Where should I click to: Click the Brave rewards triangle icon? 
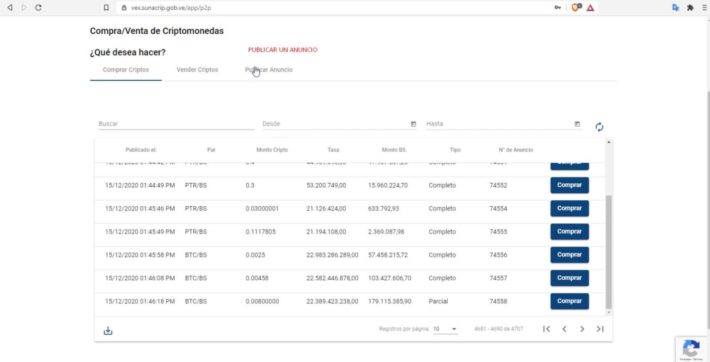tap(590, 8)
